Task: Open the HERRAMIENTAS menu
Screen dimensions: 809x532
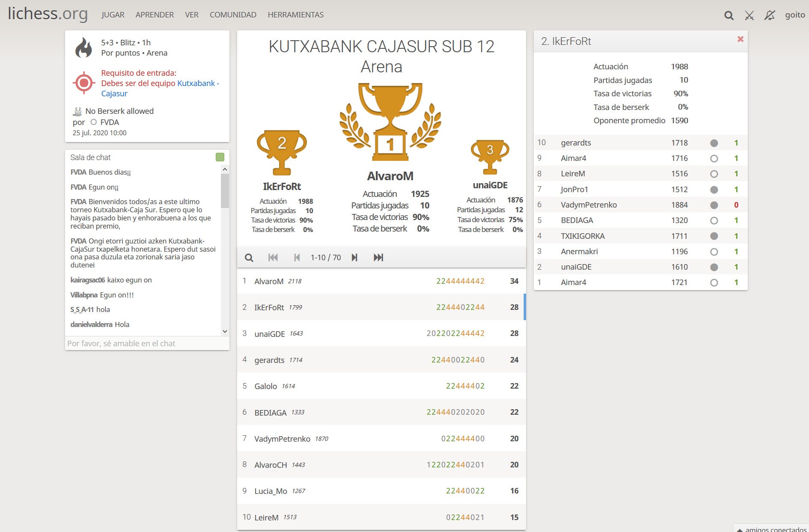Action: click(295, 15)
